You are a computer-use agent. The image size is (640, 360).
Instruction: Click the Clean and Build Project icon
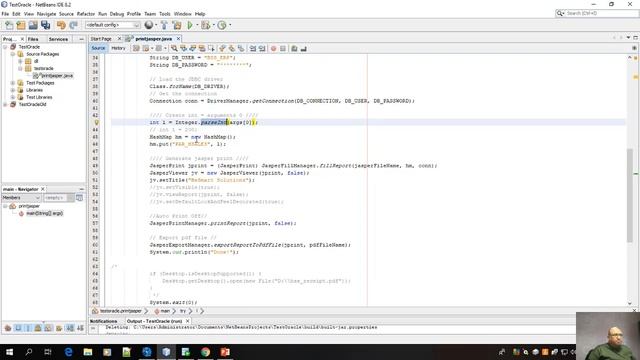[177, 25]
